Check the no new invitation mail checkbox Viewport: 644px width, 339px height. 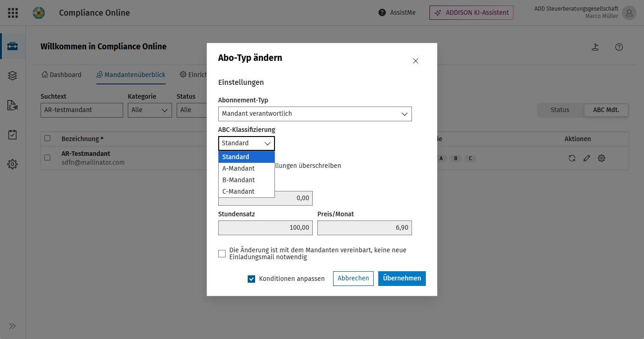[x=222, y=254]
